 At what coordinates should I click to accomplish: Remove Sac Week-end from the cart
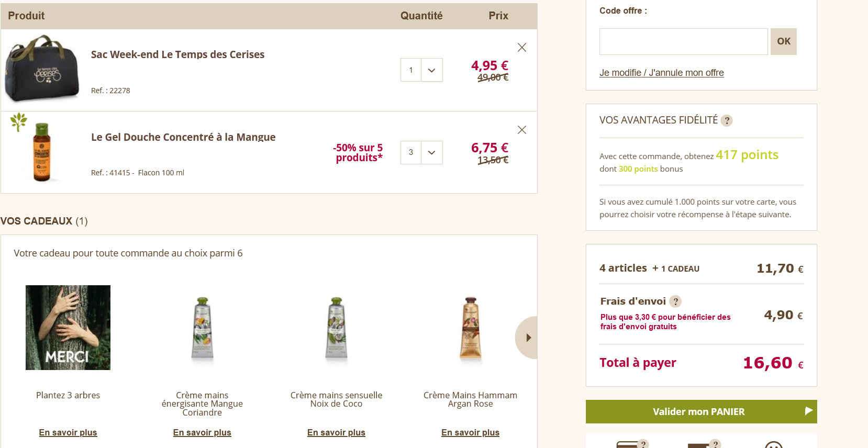pos(521,48)
